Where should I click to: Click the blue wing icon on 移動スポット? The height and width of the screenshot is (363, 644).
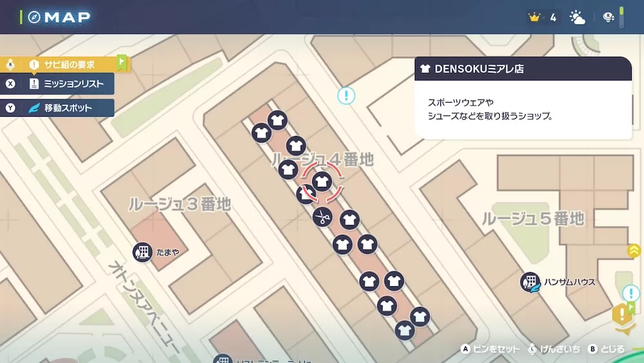click(x=34, y=108)
